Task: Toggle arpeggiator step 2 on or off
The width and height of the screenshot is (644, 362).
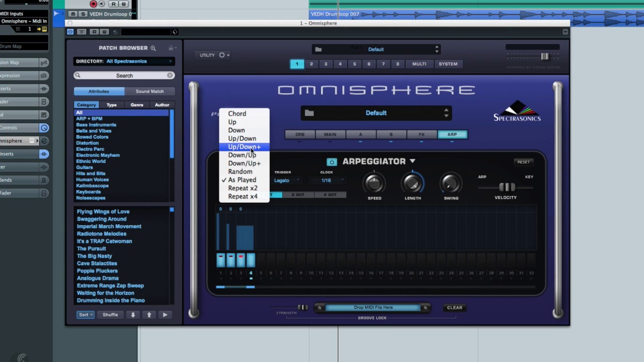Action: pyautogui.click(x=231, y=260)
